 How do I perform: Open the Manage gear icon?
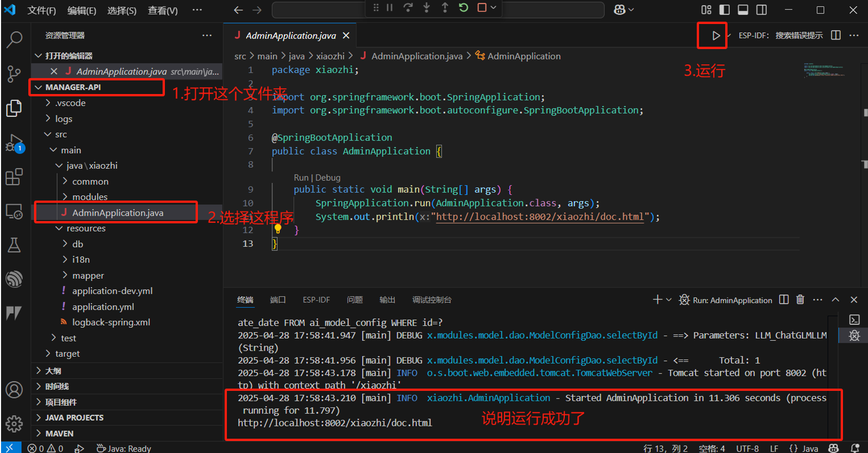click(x=14, y=423)
